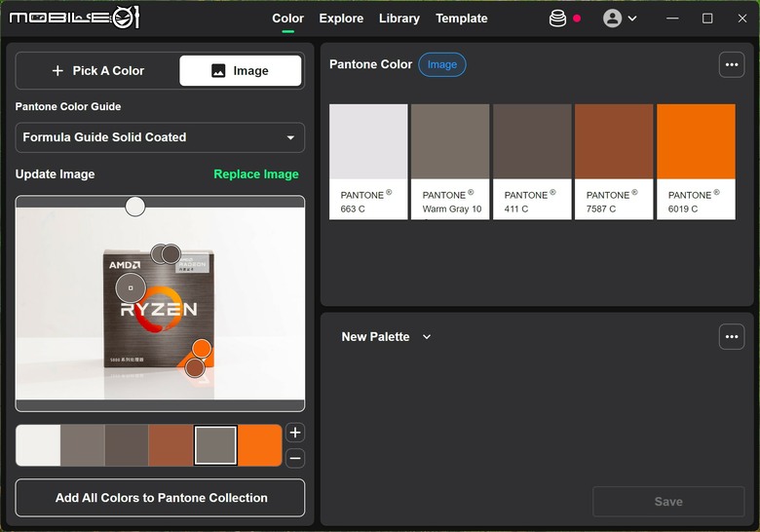Select the Pick A Color mode

(x=98, y=71)
